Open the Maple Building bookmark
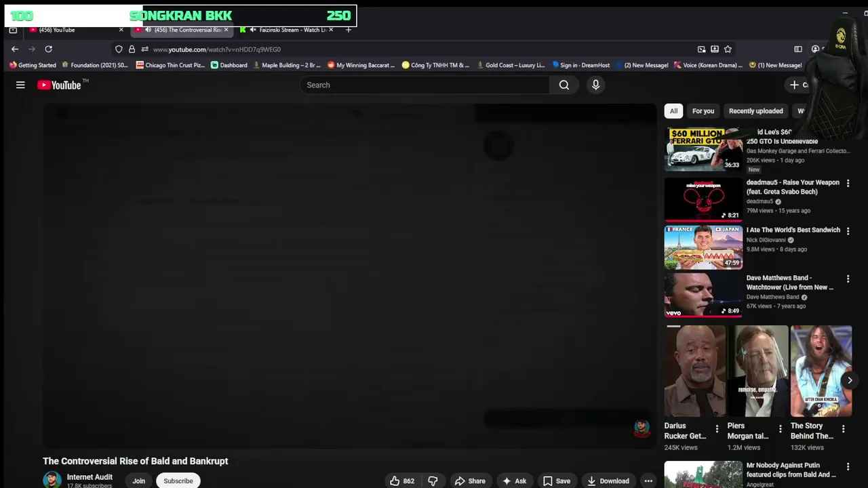This screenshot has width=868, height=488. 286,65
